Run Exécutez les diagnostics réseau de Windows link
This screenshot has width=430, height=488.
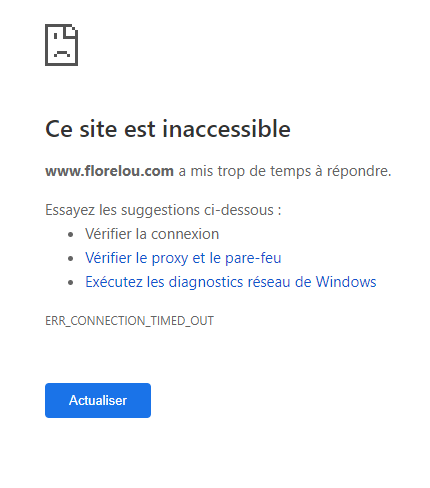pyautogui.click(x=230, y=282)
